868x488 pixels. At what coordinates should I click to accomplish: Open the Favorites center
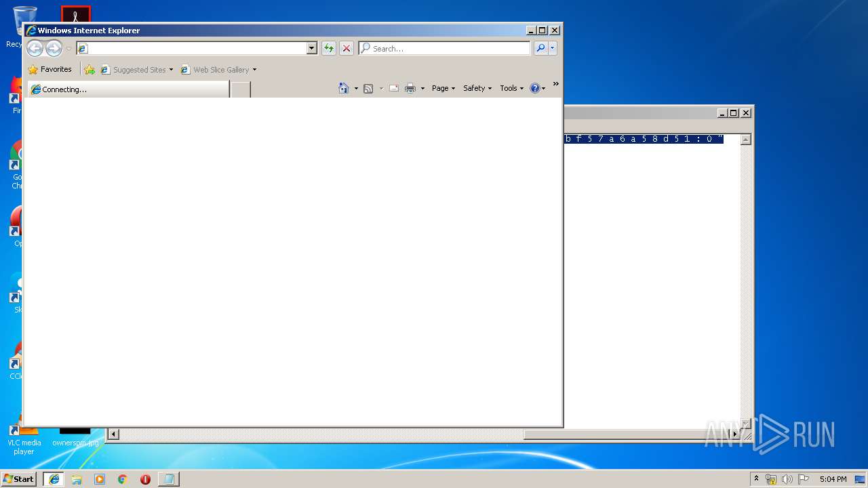pos(50,69)
